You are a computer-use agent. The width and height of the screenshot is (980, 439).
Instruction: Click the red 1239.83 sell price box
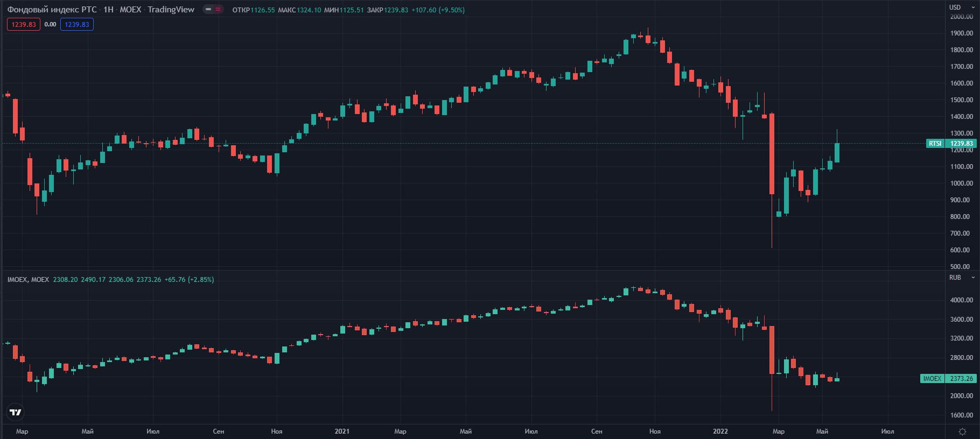tap(24, 24)
